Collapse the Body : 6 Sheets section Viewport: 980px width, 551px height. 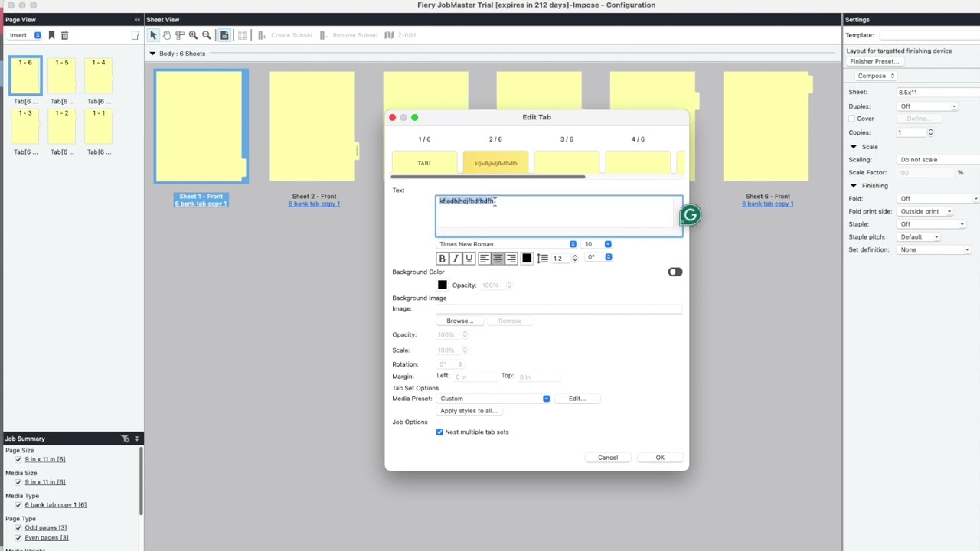tap(152, 54)
